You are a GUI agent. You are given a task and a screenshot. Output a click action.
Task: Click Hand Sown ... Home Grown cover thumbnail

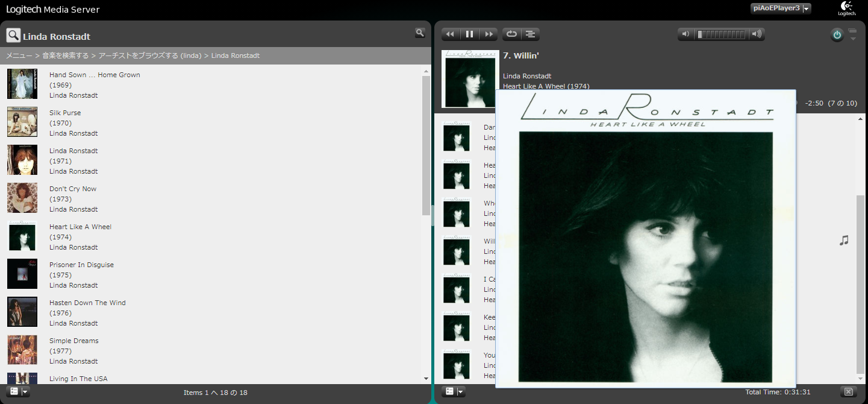pyautogui.click(x=22, y=84)
